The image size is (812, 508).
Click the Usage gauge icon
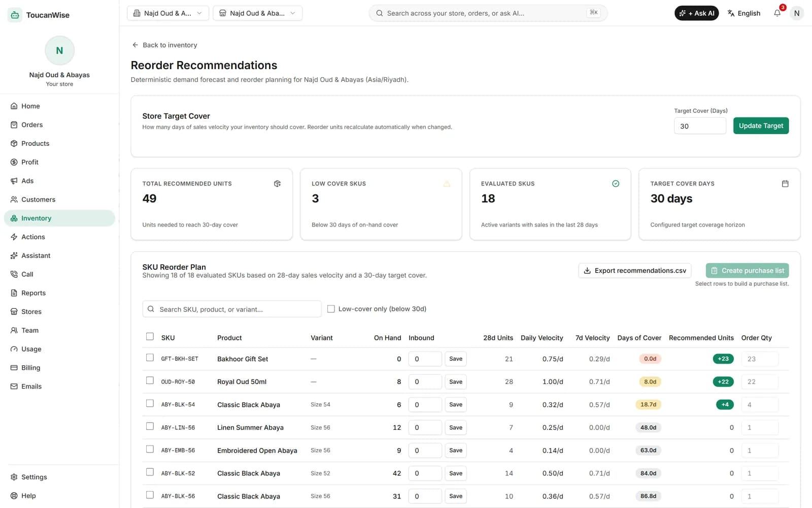pos(14,349)
